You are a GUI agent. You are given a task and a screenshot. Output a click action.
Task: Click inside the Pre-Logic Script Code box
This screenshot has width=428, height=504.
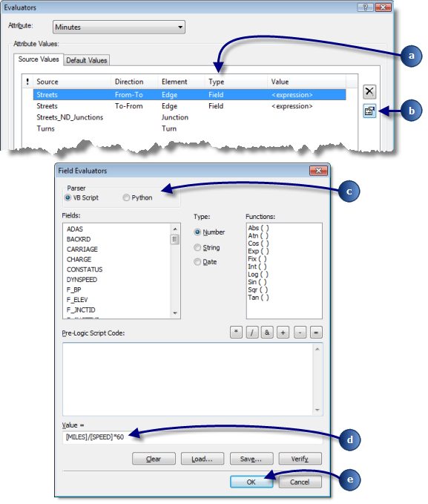pos(188,379)
